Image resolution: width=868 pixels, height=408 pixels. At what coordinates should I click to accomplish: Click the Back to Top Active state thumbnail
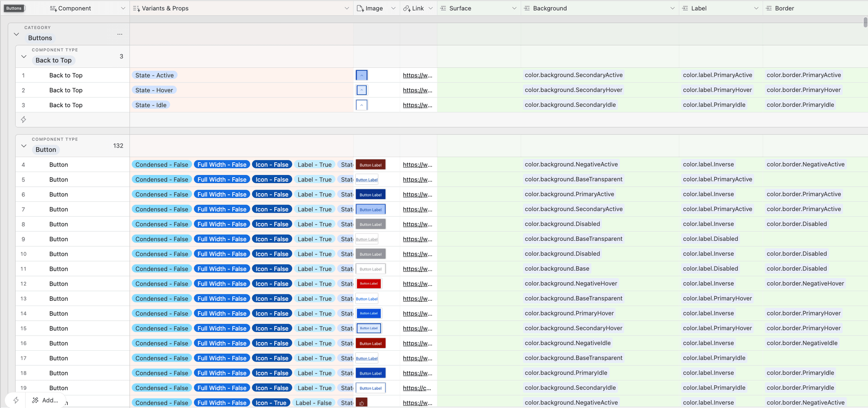coord(362,75)
